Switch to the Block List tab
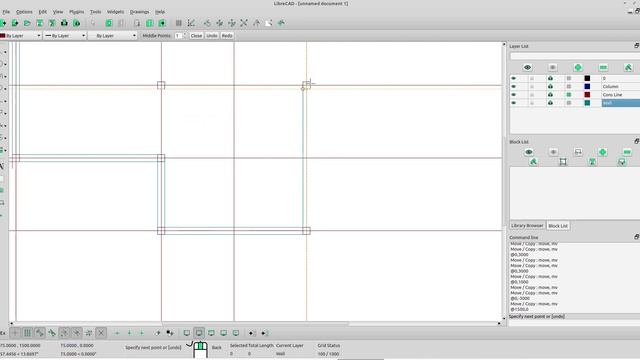Image resolution: width=640 pixels, height=360 pixels. pyautogui.click(x=558, y=226)
